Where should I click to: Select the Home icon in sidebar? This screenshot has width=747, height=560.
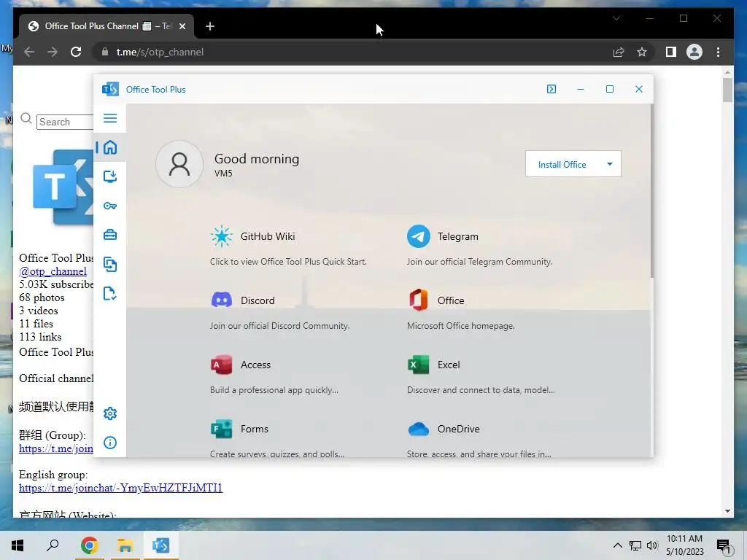pyautogui.click(x=110, y=147)
